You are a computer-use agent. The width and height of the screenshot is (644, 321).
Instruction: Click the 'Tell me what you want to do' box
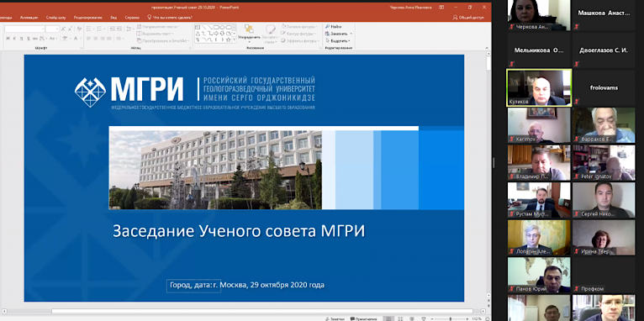coord(171,18)
